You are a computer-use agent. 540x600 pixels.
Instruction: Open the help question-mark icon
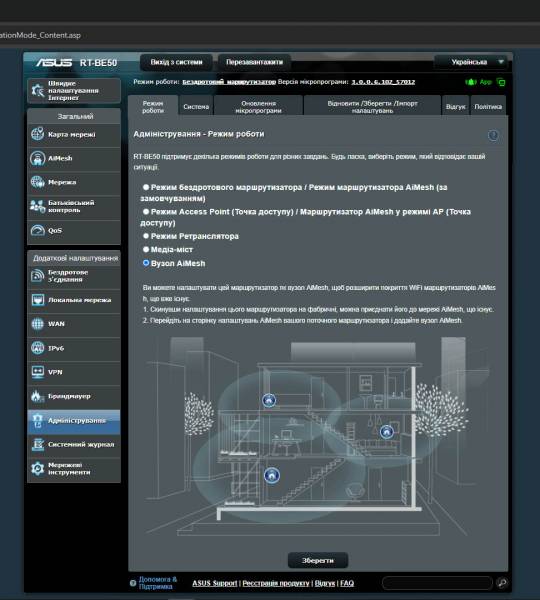[x=493, y=135]
